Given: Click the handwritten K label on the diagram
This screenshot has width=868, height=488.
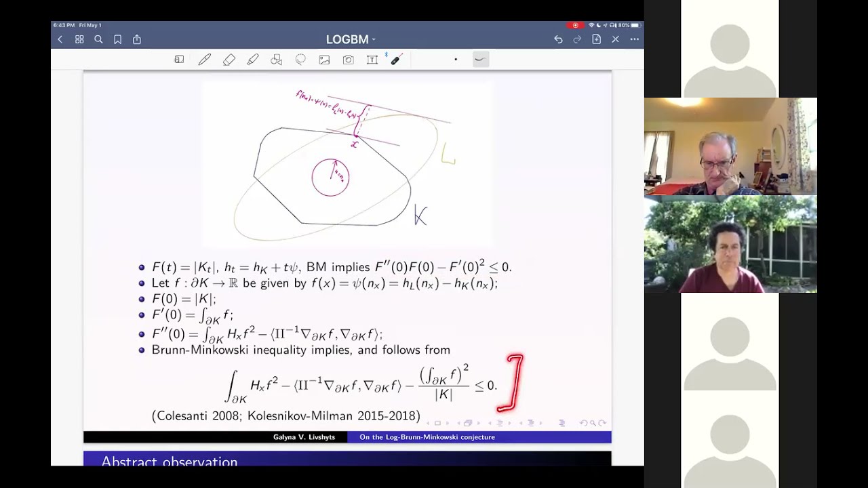Looking at the screenshot, I should [x=420, y=216].
